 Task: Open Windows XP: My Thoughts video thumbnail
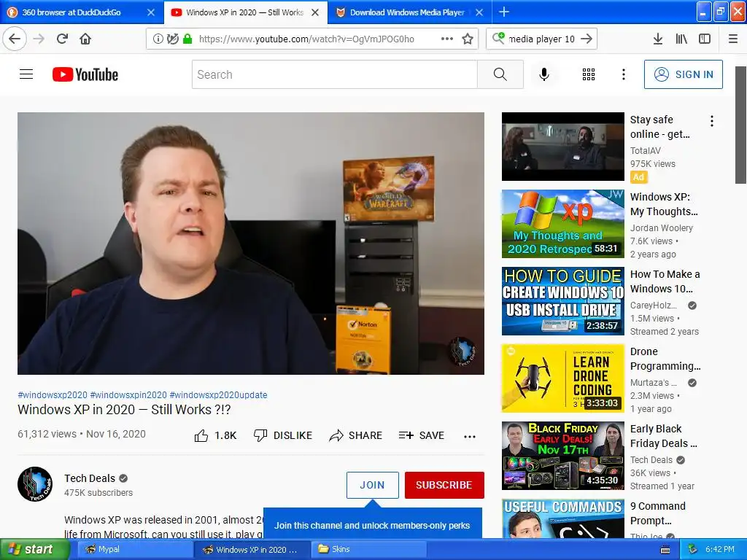562,224
